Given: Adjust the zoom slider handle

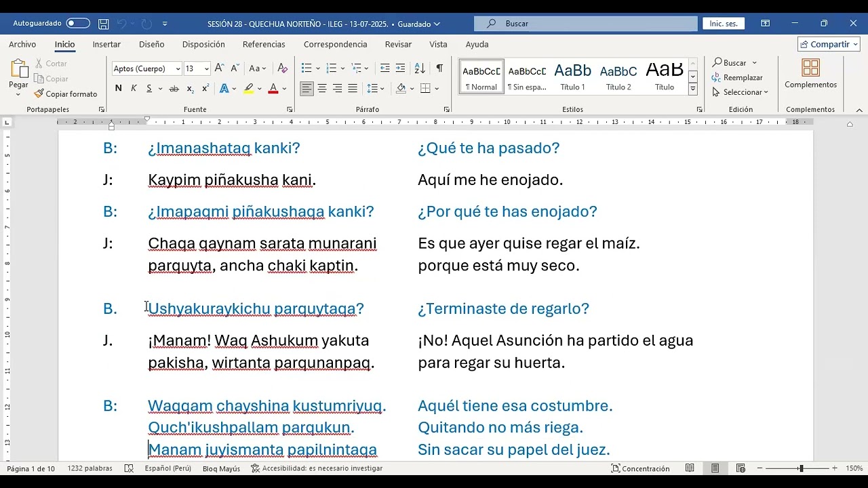Looking at the screenshot, I should coord(801,468).
